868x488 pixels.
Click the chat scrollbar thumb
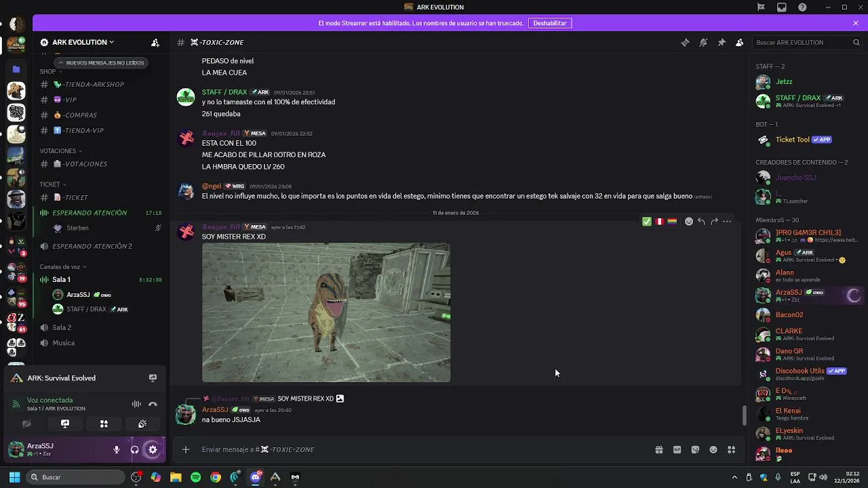coord(744,415)
